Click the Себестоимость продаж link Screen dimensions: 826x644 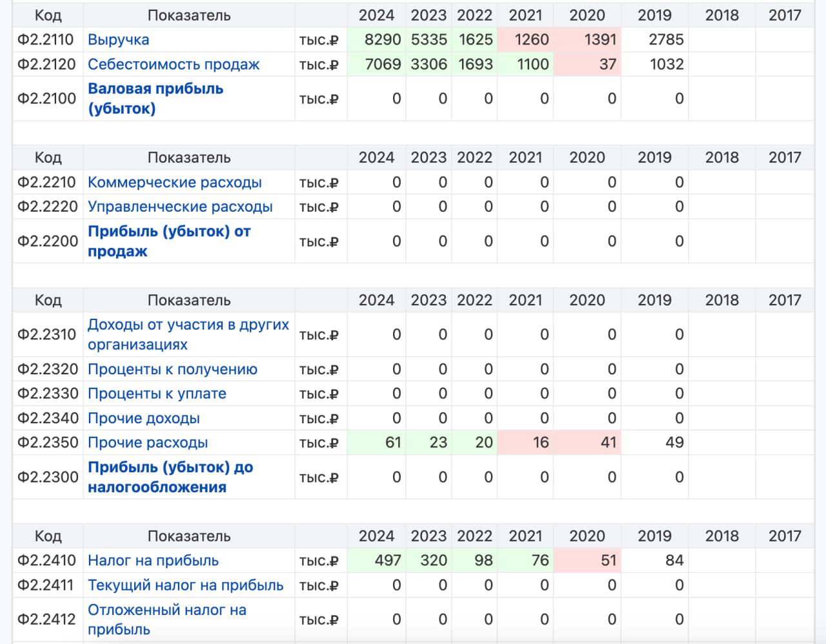click(x=173, y=65)
